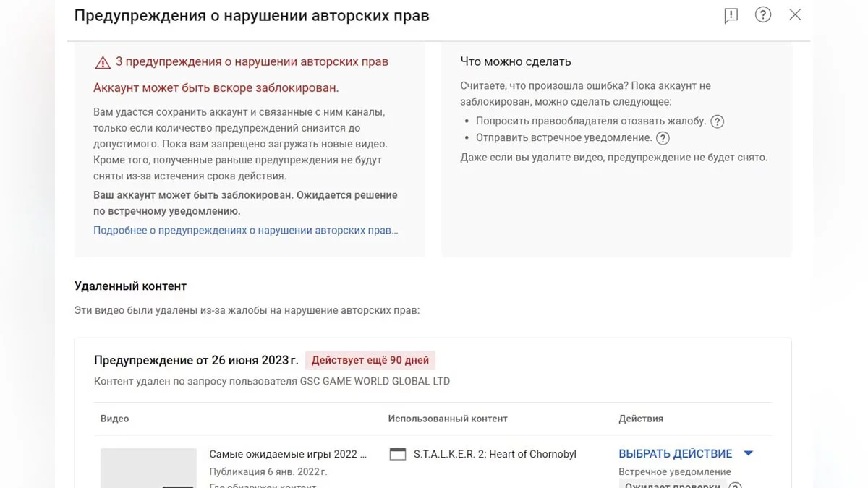This screenshot has width=868, height=488.
Task: Open the help icon in dialog header
Action: click(763, 15)
